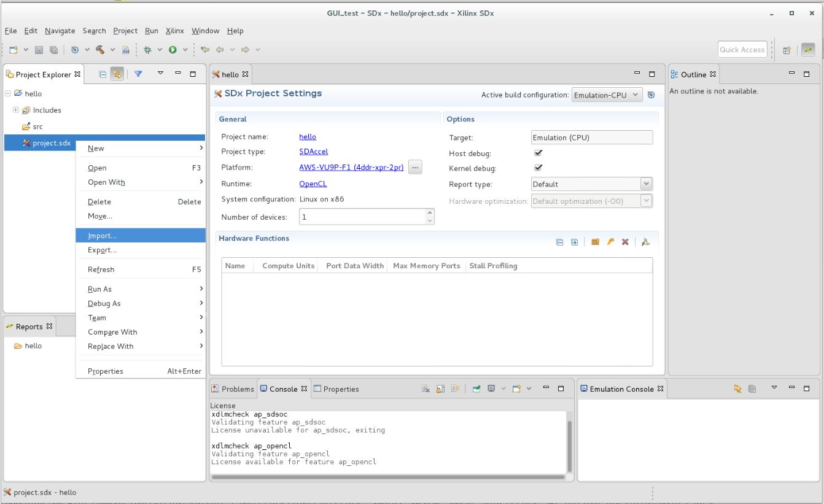Click the Save toolbar icon
The height and width of the screenshot is (504, 824).
click(x=38, y=50)
